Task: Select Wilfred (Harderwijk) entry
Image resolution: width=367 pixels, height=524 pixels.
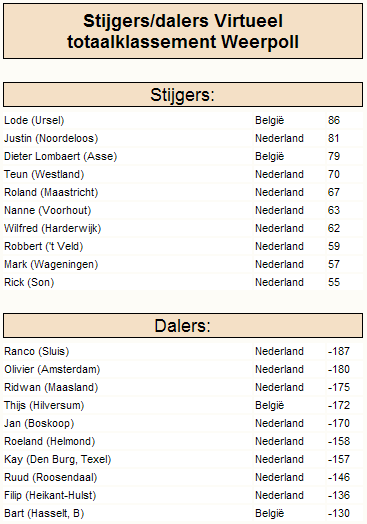Action: pyautogui.click(x=52, y=229)
